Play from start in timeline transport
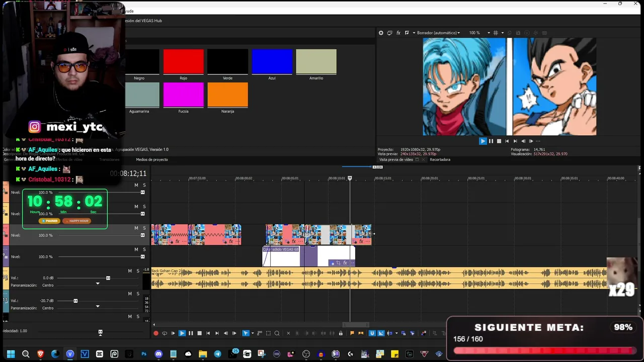This screenshot has width=644, height=362. [173, 333]
